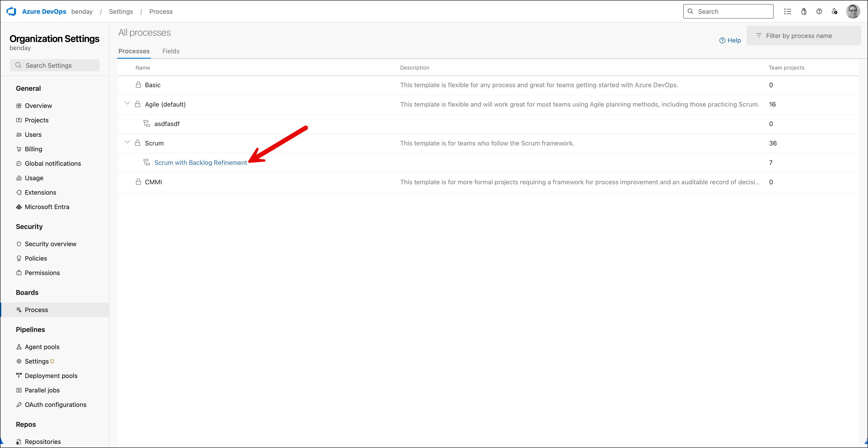Click the Agent pools sidebar icon

click(x=19, y=347)
